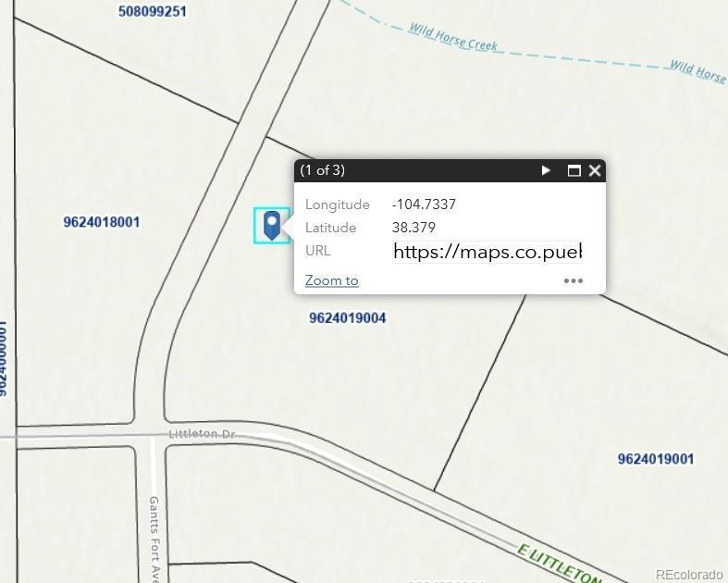Screen dimensions: 728x583
Task: Click the REcolorado watermark
Action: pyautogui.click(x=689, y=575)
